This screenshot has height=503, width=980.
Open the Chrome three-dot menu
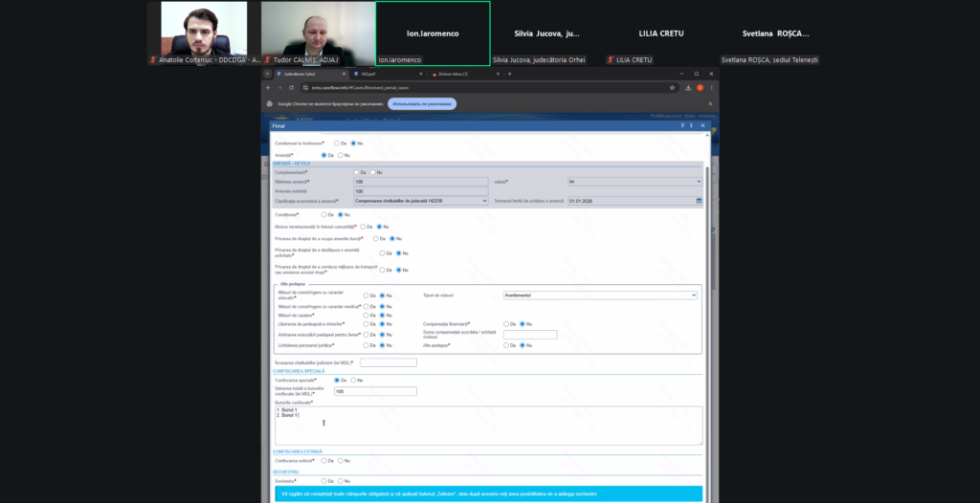[x=711, y=88]
